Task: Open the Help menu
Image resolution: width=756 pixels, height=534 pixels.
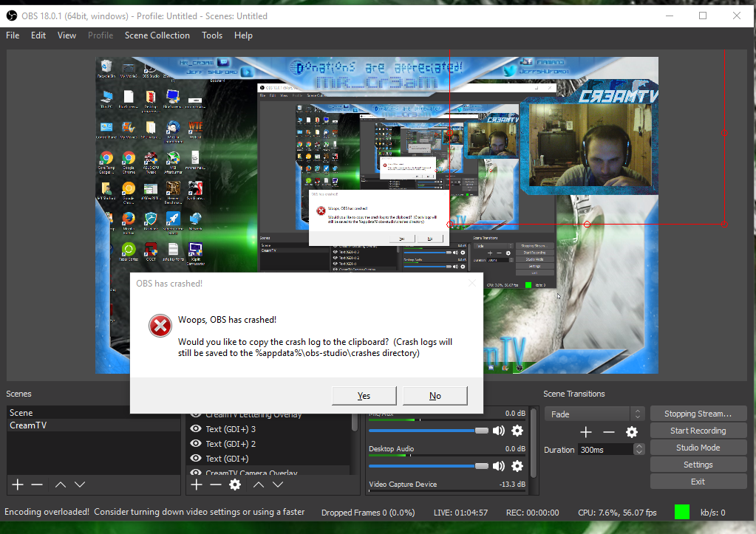Action: (243, 35)
